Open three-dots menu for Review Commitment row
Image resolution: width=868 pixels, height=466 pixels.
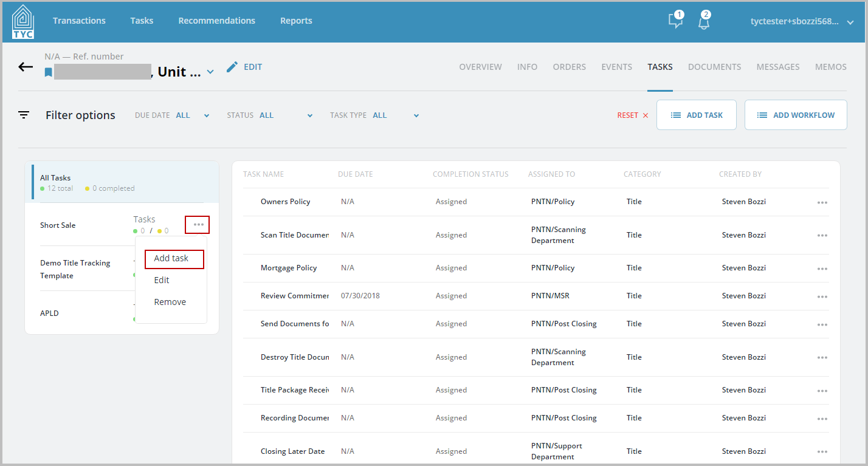(822, 296)
